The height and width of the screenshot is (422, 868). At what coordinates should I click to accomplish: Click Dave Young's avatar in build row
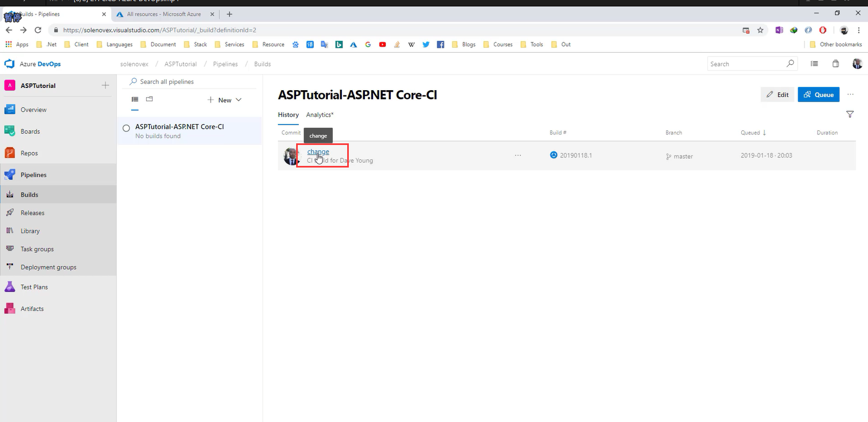click(x=291, y=156)
